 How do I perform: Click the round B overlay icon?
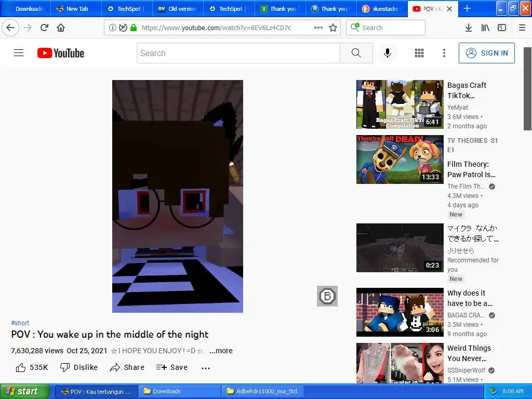click(x=327, y=296)
